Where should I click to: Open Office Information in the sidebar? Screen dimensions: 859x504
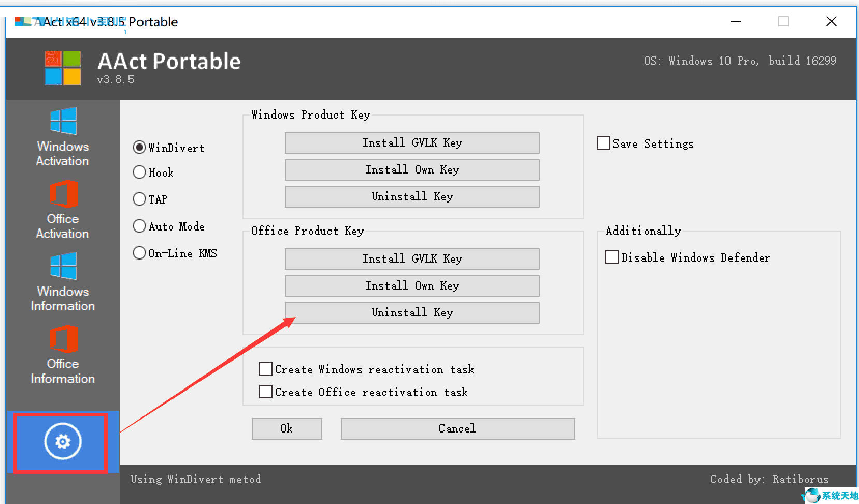click(x=63, y=354)
